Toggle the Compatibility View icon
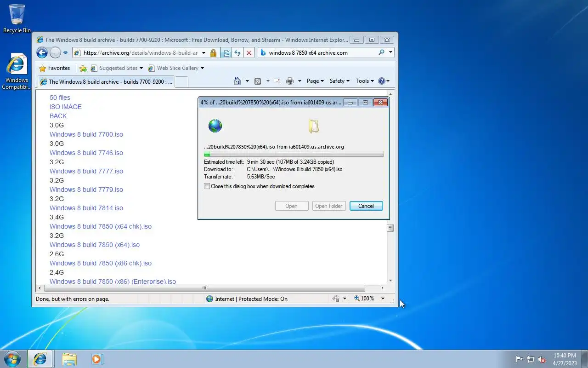This screenshot has height=368, width=588. point(226,53)
